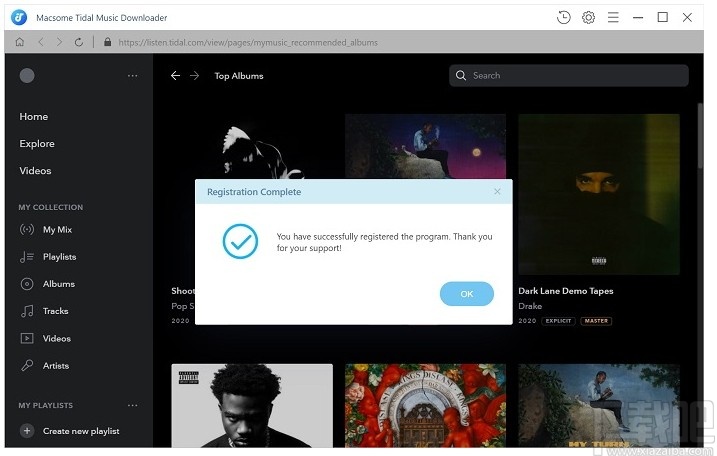Open the download history clock icon
This screenshot has width=717, height=456.
point(563,17)
